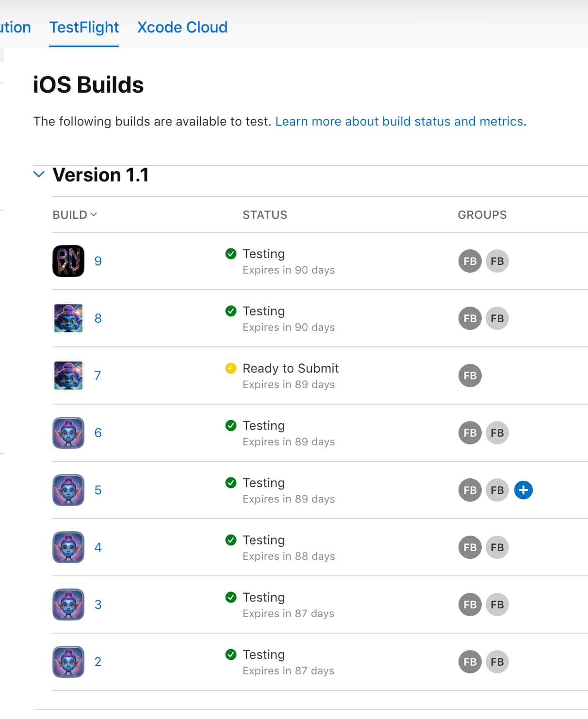
Task: Sort by the BUILD column header arrow
Action: (x=94, y=214)
